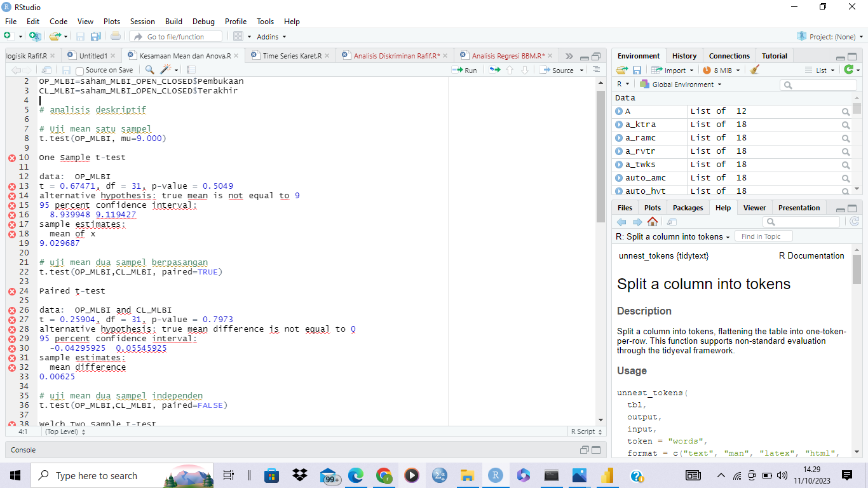Save all open documents icon

[96, 37]
